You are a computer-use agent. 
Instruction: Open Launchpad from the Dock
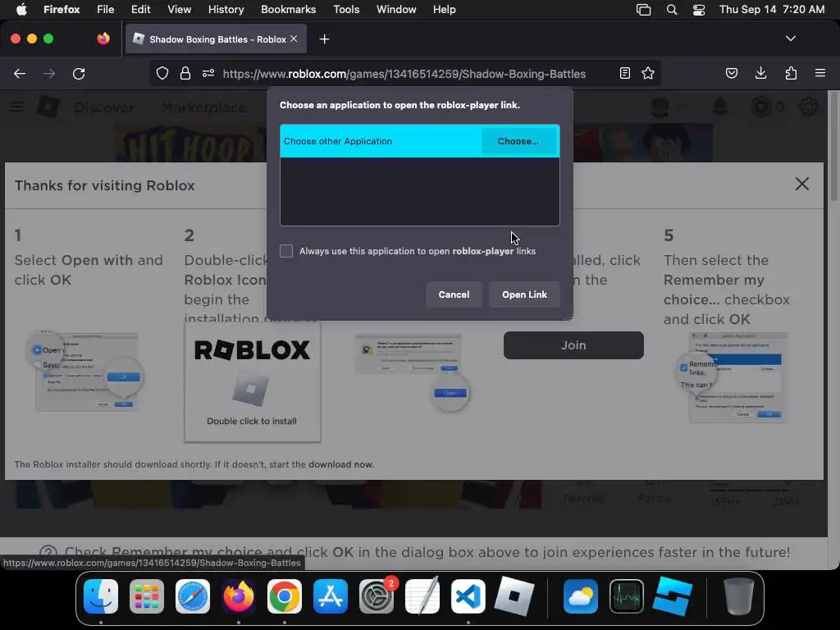coord(147,596)
